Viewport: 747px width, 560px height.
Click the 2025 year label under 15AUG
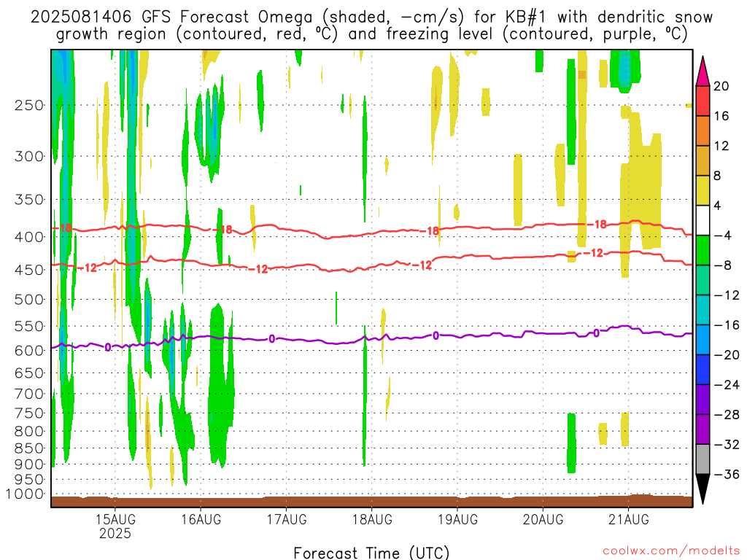coord(115,533)
